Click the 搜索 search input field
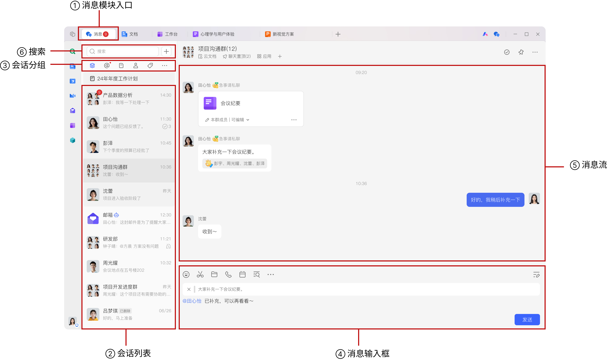Image resolution: width=614 pixels, height=364 pixels. 123,51
